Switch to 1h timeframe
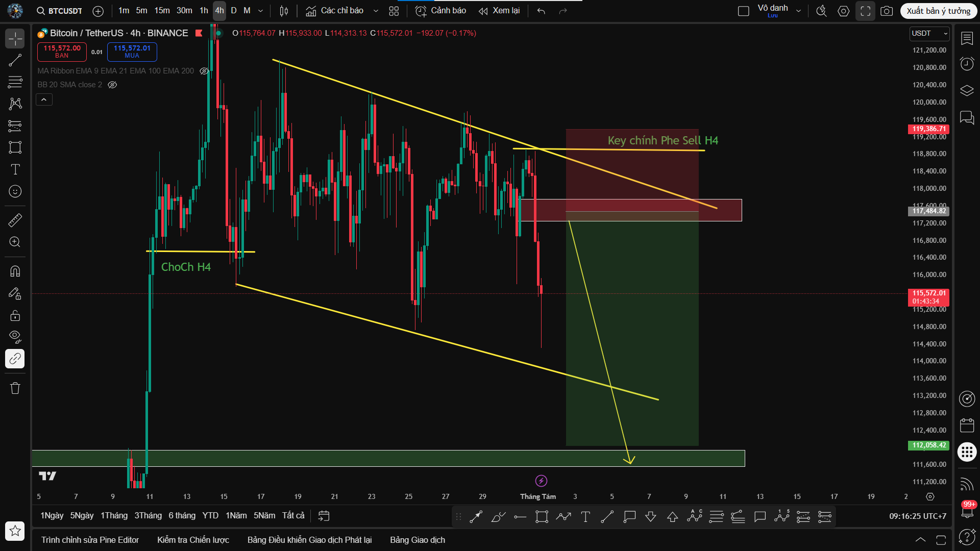Viewport: 980px width, 551px height. [x=204, y=11]
